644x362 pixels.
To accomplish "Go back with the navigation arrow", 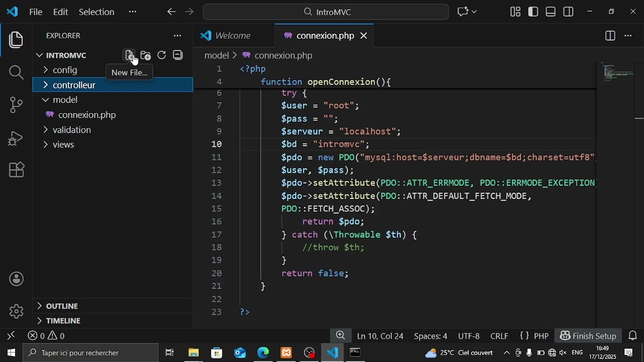I will click(172, 12).
